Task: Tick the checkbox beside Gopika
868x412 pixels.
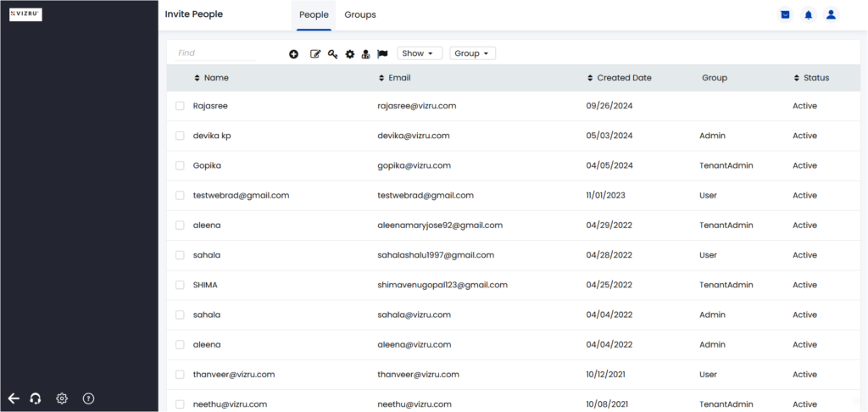Action: pos(180,165)
